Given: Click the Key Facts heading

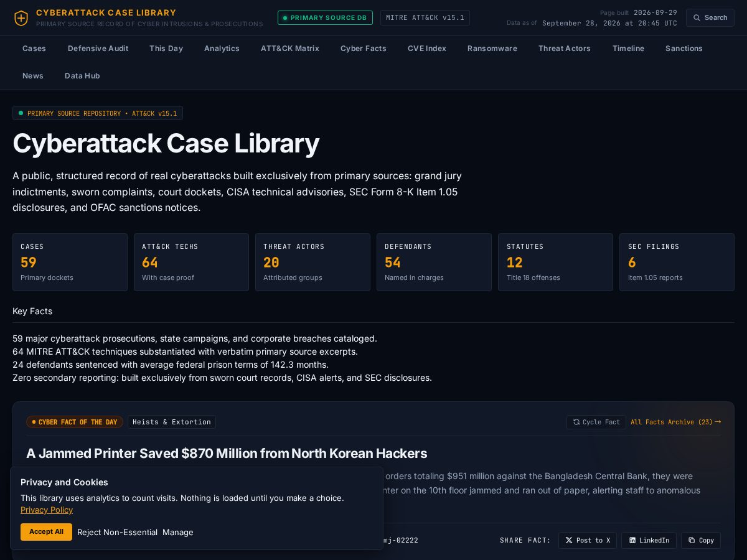Looking at the screenshot, I should tap(32, 311).
